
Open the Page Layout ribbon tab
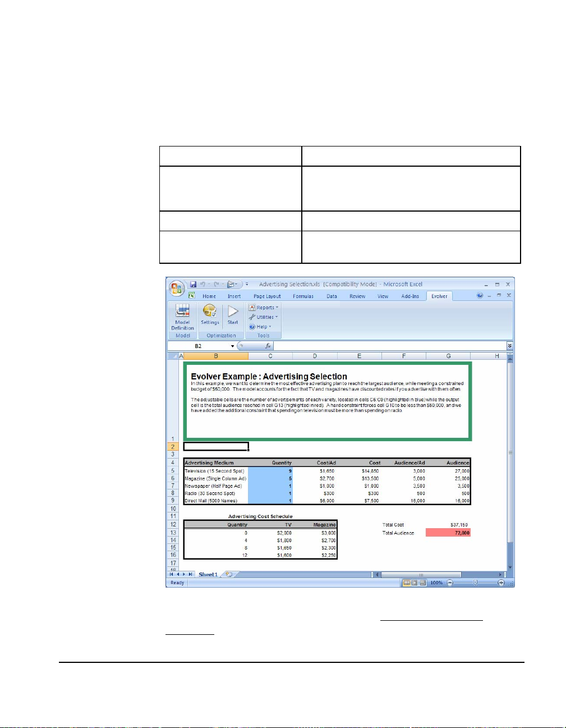click(x=267, y=296)
